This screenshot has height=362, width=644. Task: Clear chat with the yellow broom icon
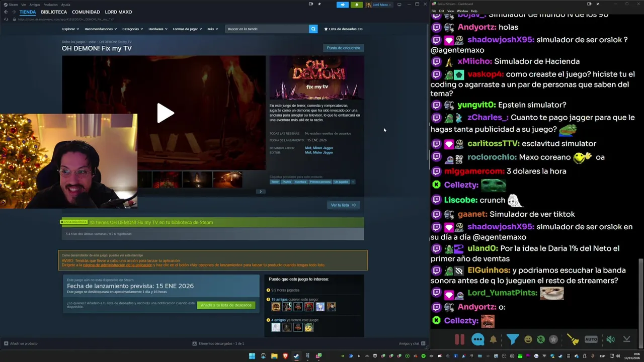coord(573,339)
